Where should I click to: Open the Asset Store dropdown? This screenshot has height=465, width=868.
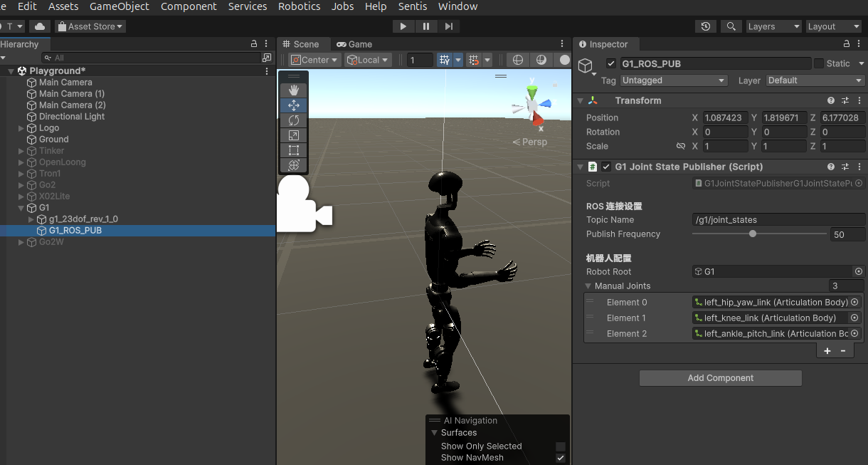coord(90,26)
